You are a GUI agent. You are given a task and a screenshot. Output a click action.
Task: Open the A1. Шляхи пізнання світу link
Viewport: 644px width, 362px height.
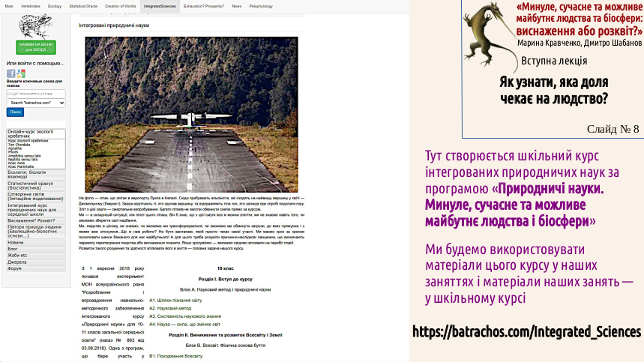point(176,298)
